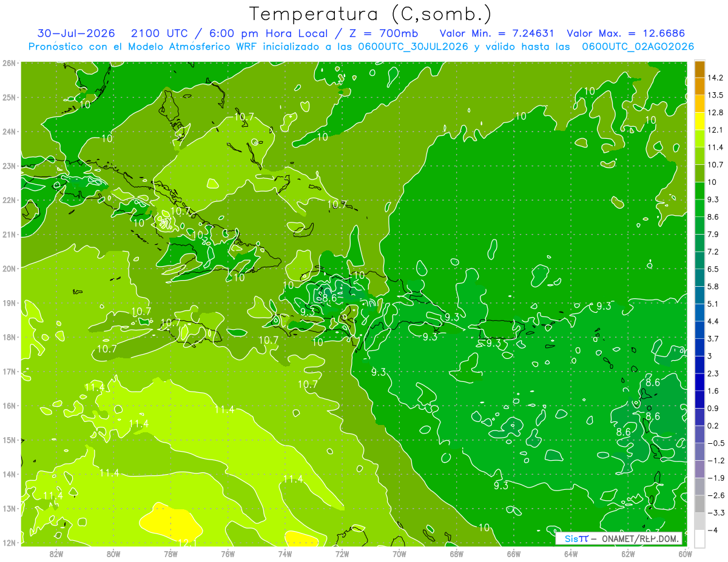
Task: Click the legend value 5.1
Action: coord(713,304)
